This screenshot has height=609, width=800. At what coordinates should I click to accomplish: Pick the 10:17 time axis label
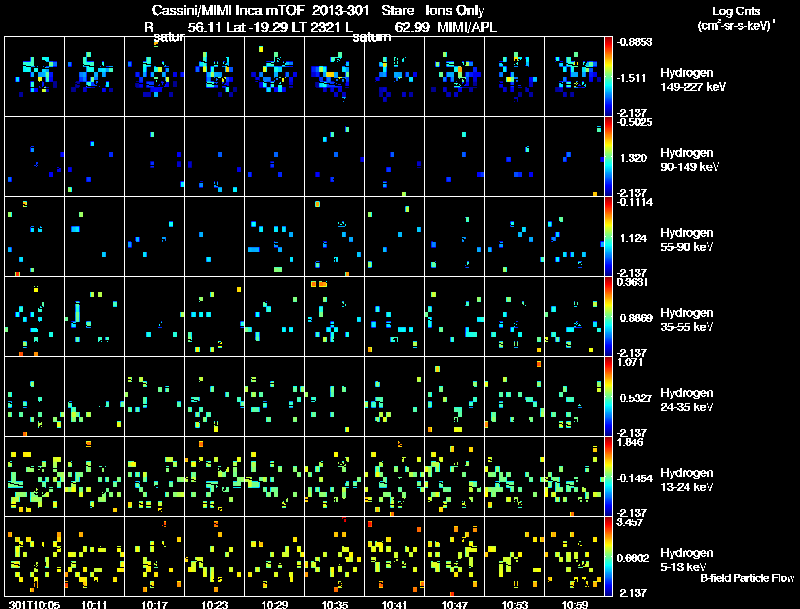[155, 604]
